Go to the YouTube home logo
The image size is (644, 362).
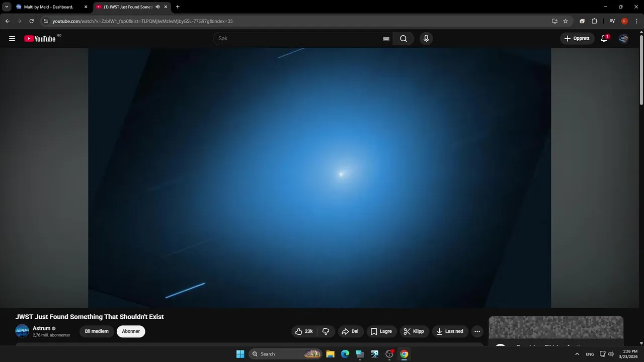[x=40, y=39]
